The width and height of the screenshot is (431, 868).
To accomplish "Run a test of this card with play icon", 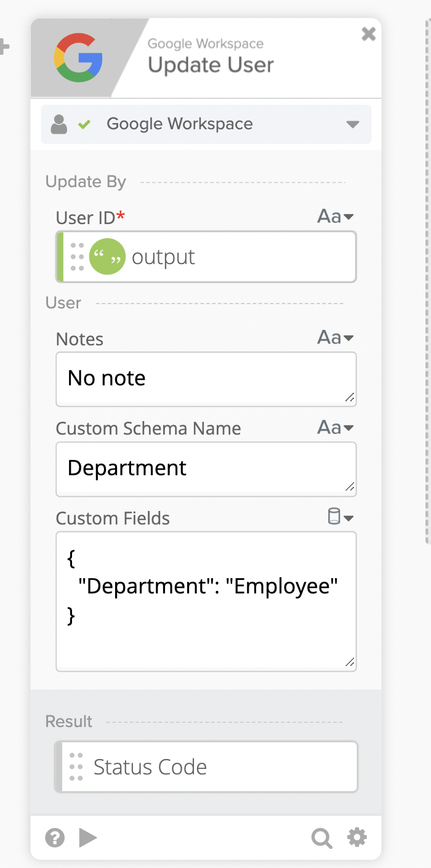I will 88,837.
